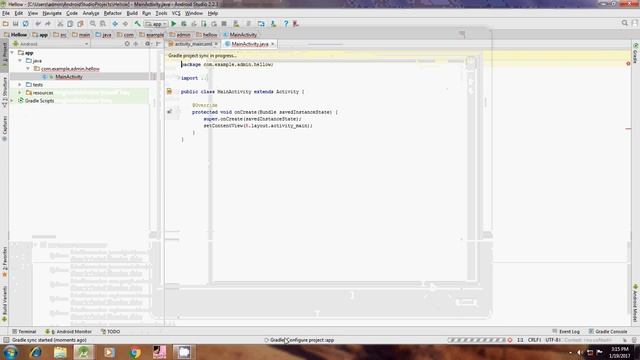
Task: Open the TODO tool window
Action: tap(110, 331)
